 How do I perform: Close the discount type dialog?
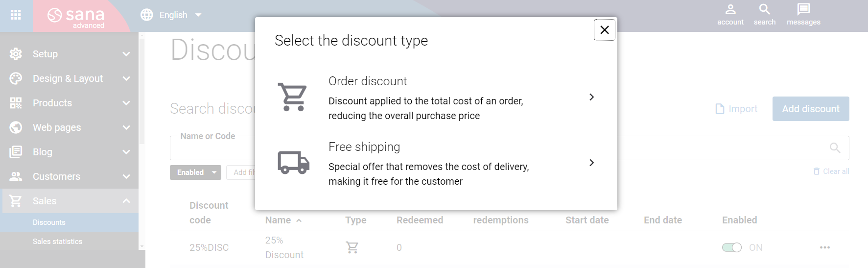(x=605, y=30)
